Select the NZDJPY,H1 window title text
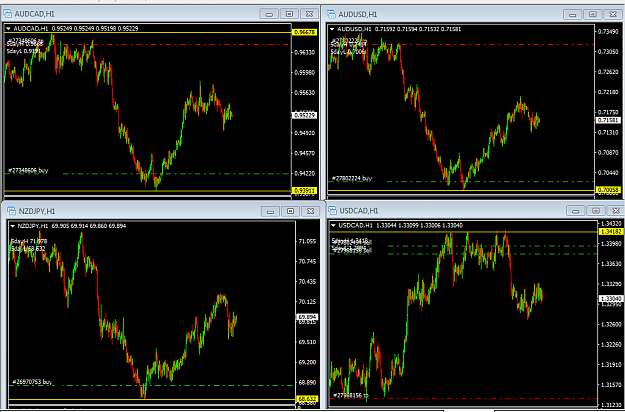 click(x=37, y=211)
